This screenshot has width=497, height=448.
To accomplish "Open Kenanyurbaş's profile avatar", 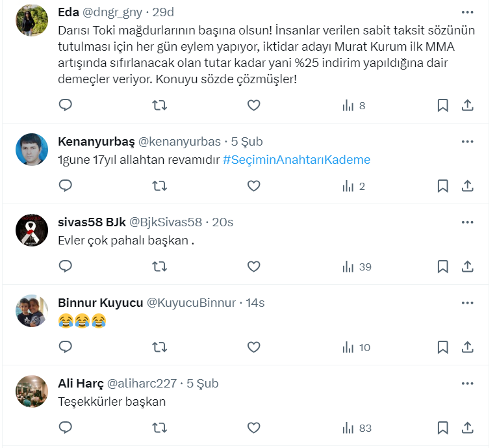I will tap(31, 150).
